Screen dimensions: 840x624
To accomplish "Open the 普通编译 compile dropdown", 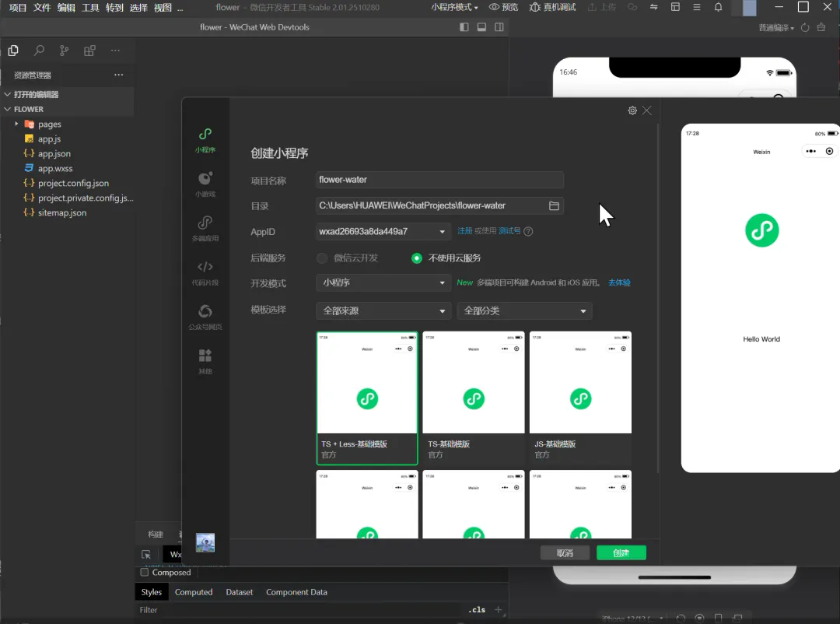I will (x=776, y=27).
